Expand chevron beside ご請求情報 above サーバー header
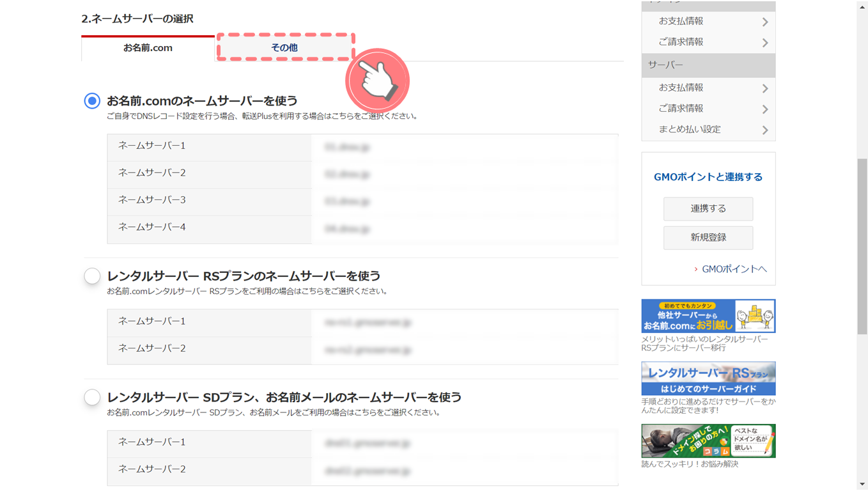The image size is (868, 491). [x=765, y=42]
